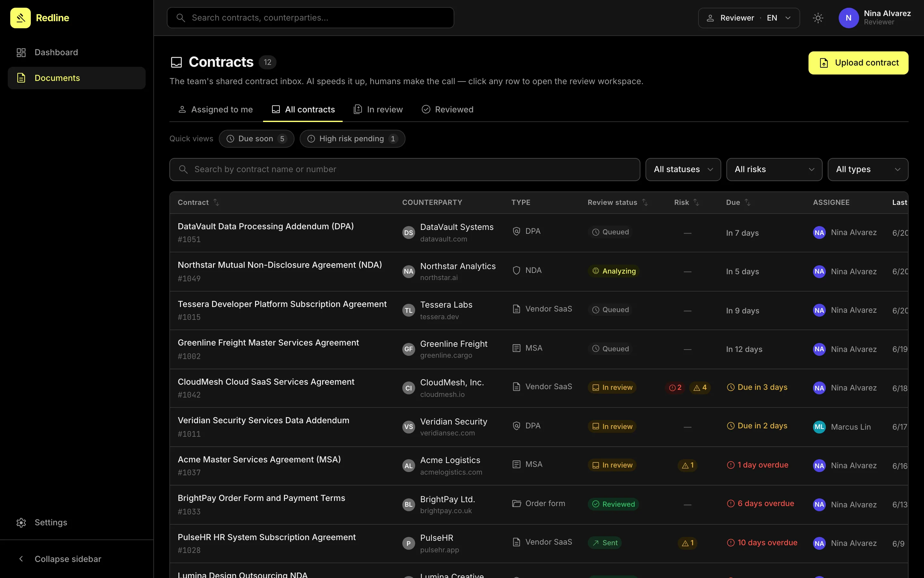
Task: Click the Sent status badge in PulseHR row
Action: (605, 543)
